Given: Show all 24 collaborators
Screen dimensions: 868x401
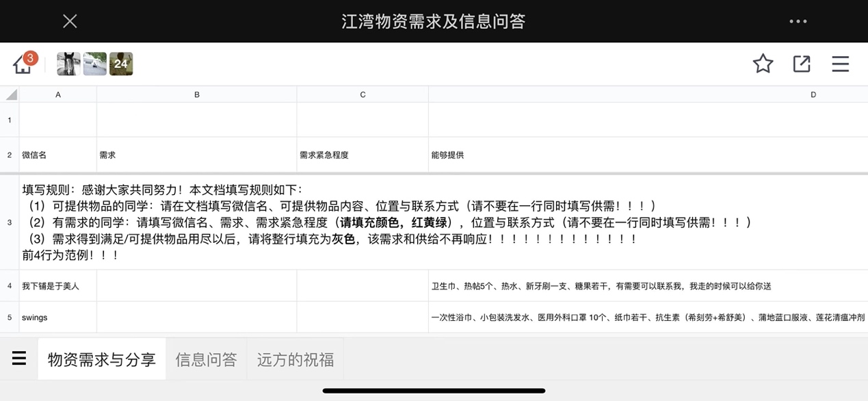Looking at the screenshot, I should click(x=121, y=64).
